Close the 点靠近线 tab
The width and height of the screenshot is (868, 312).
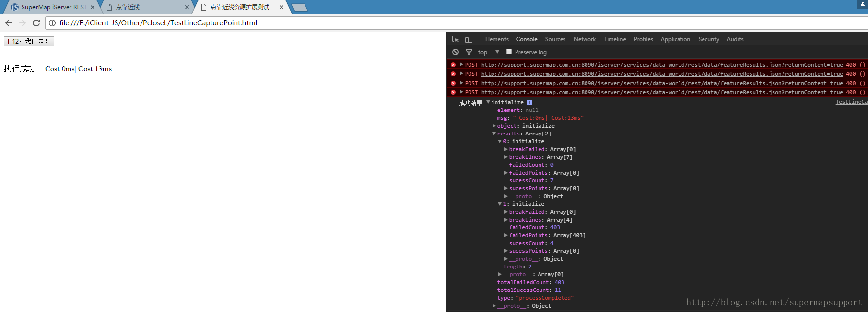[x=187, y=7]
